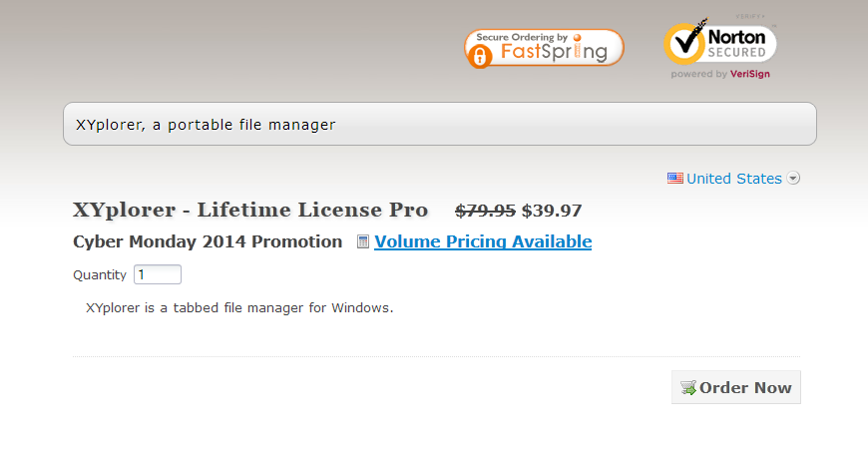Click the $39.97 discounted price

552,210
